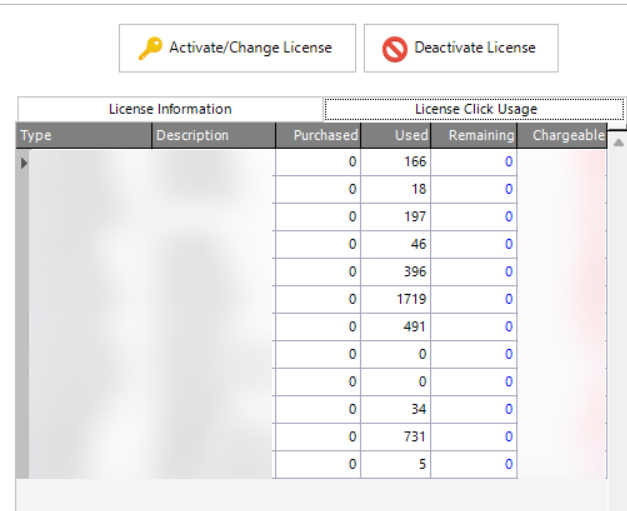Switch to the License Information tab
Screen dimensions: 627x511
point(170,109)
